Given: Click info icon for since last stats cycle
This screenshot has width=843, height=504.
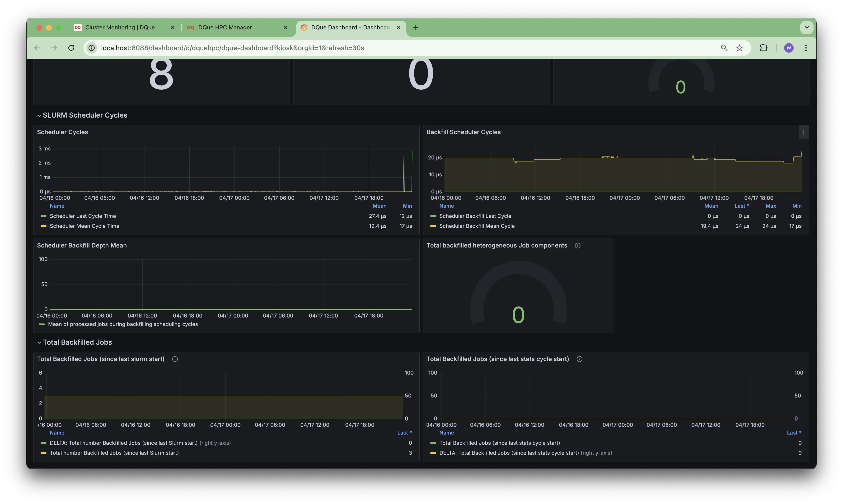Looking at the screenshot, I should click(579, 359).
